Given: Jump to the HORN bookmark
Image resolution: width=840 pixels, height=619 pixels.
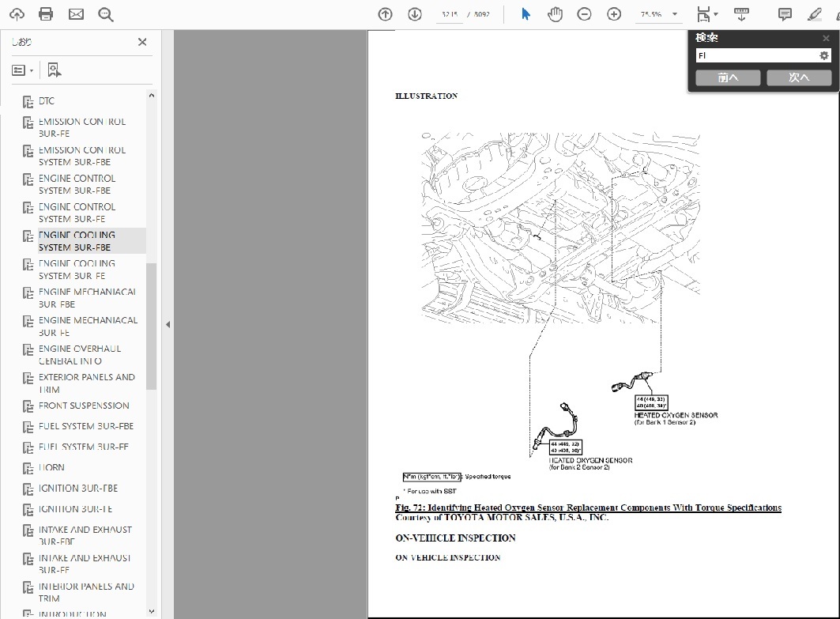Looking at the screenshot, I should [52, 467].
